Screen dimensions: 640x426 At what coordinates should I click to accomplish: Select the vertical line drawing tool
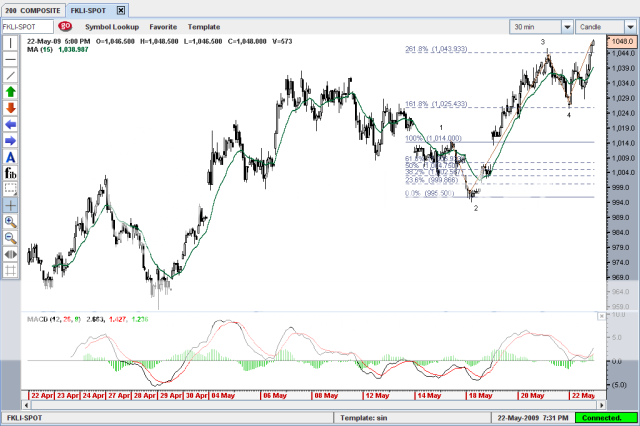(10, 43)
